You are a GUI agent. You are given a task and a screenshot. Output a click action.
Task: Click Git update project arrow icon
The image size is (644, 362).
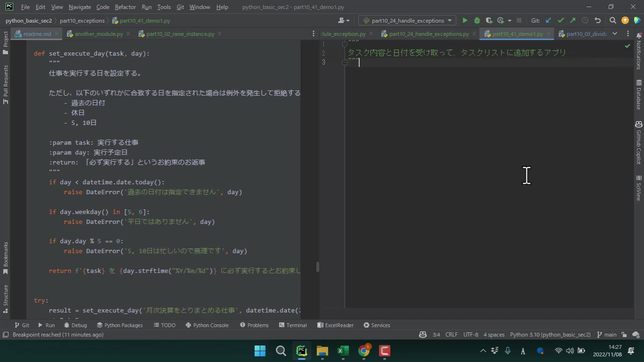[548, 20]
